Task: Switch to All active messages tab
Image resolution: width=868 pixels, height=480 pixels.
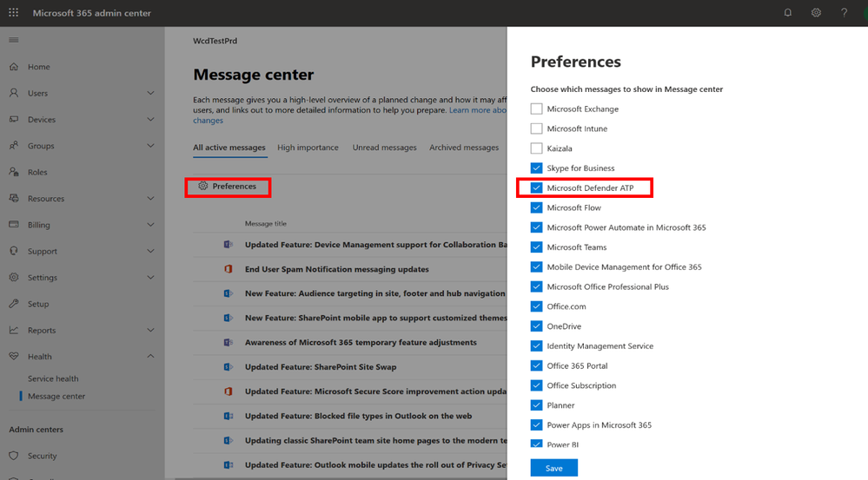Action: pyautogui.click(x=229, y=148)
